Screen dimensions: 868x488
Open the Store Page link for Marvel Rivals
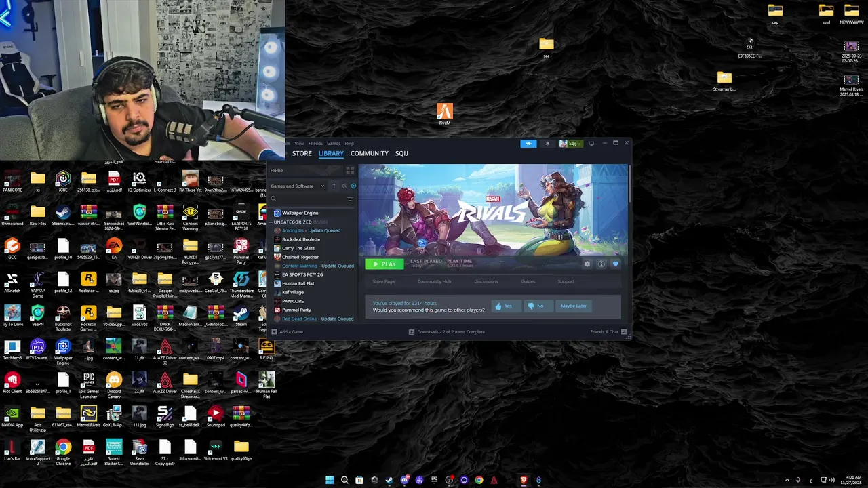[383, 281]
